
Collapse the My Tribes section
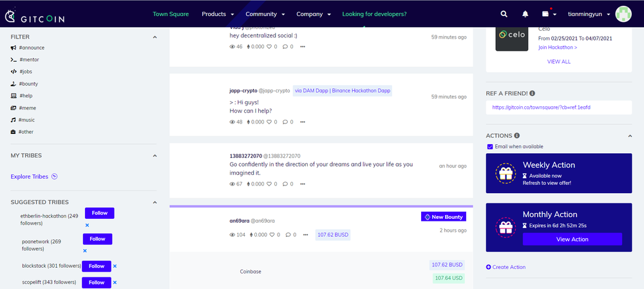155,156
